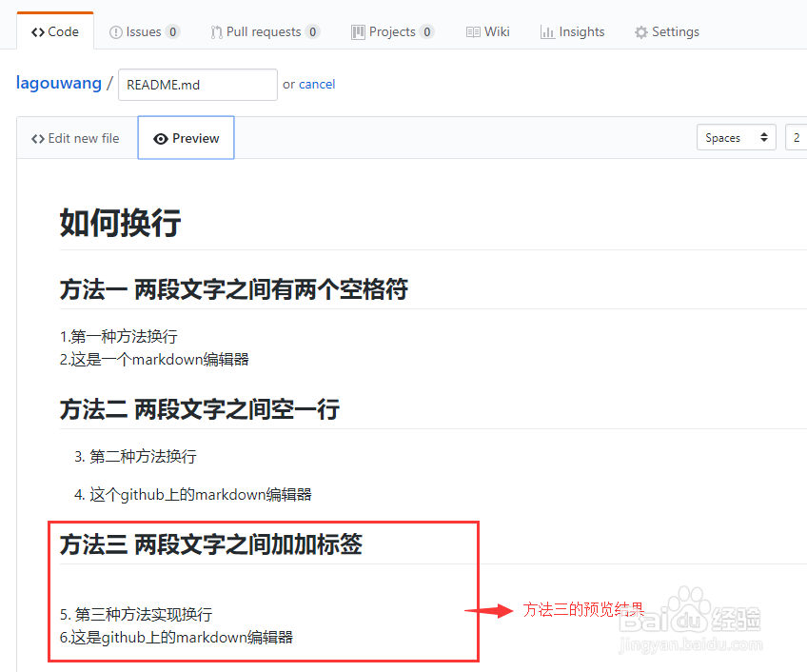Image resolution: width=807 pixels, height=672 pixels.
Task: Open the Spaces indentation dropdown
Action: [x=736, y=137]
